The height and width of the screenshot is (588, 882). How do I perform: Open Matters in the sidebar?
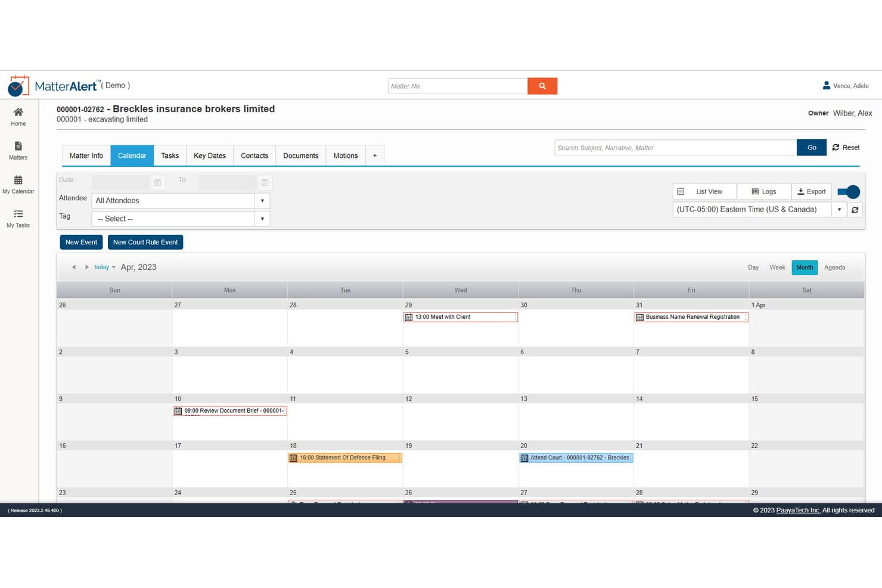[18, 151]
